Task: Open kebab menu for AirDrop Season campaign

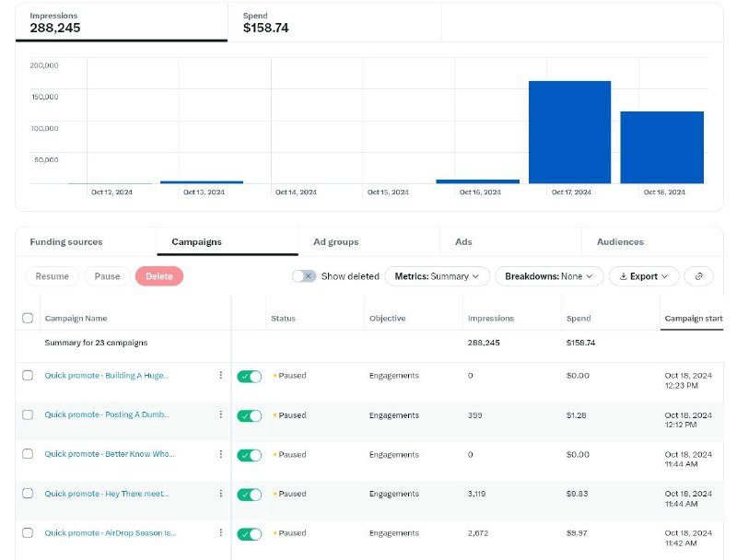Action: (220, 532)
